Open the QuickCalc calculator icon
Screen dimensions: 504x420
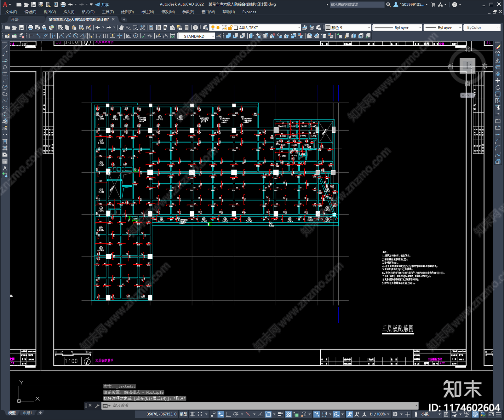186,28
